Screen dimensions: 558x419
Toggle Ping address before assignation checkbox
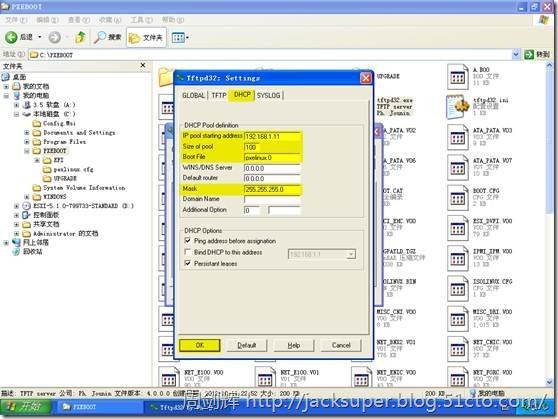[188, 241]
